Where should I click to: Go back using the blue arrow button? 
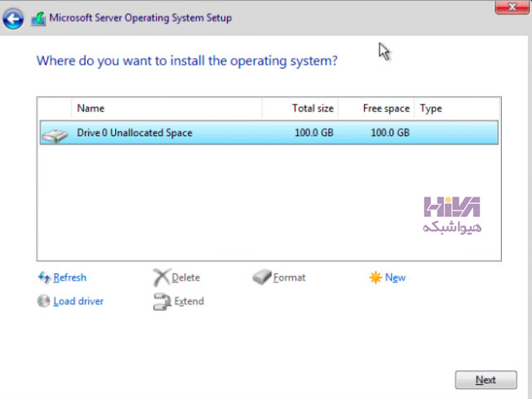click(x=13, y=19)
